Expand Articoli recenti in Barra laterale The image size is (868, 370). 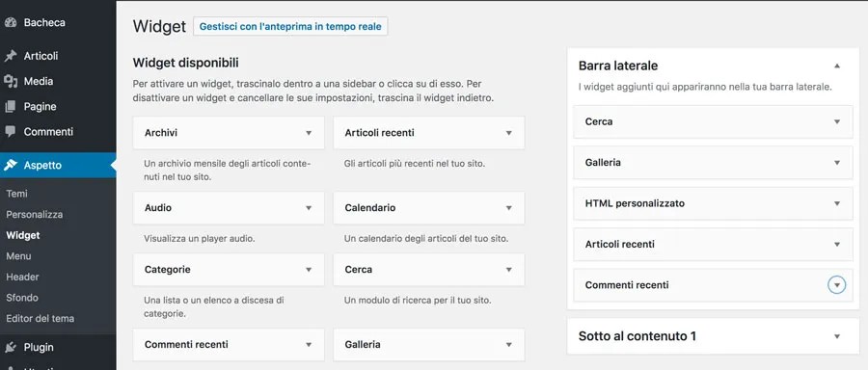pyautogui.click(x=837, y=244)
